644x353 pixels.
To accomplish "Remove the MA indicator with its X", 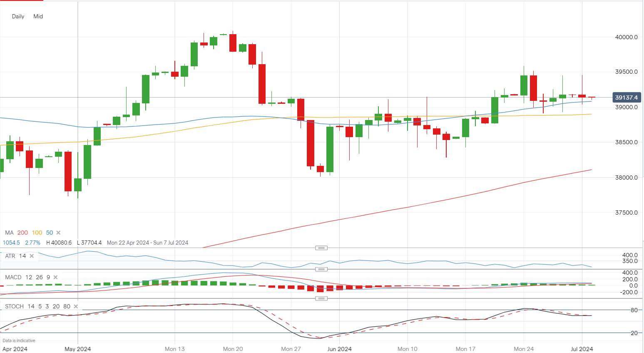I will tap(58, 233).
